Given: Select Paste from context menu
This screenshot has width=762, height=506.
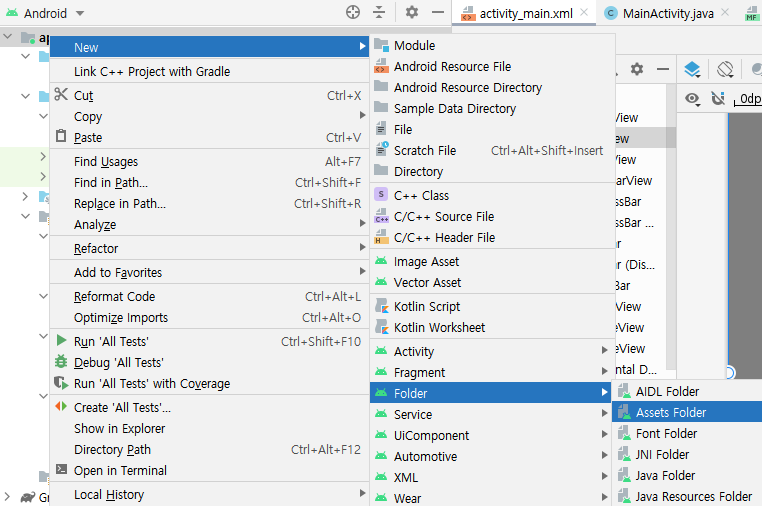Looking at the screenshot, I should pos(209,137).
